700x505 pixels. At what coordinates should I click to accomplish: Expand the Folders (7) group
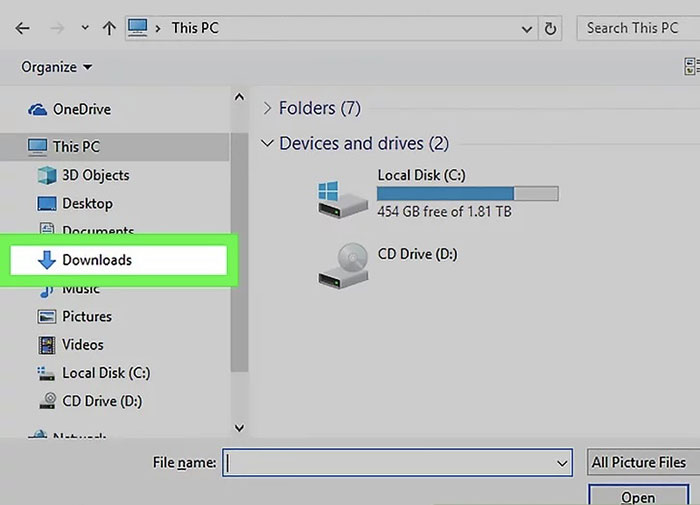[267, 108]
